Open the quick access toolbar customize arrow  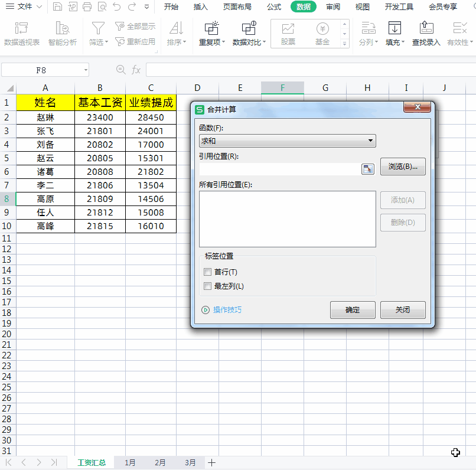146,6
